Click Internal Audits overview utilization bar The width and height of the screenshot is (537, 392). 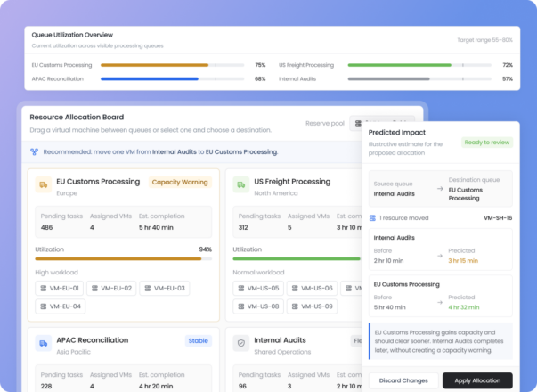(x=419, y=78)
